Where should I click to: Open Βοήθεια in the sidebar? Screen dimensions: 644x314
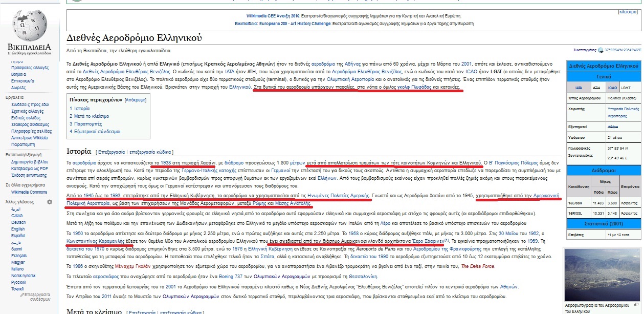pyautogui.click(x=18, y=74)
